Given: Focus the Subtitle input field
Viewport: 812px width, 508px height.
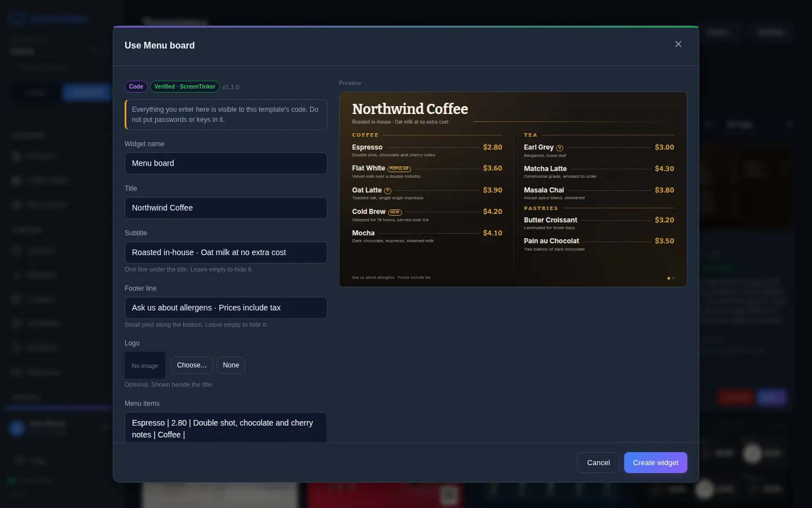Looking at the screenshot, I should click(226, 252).
